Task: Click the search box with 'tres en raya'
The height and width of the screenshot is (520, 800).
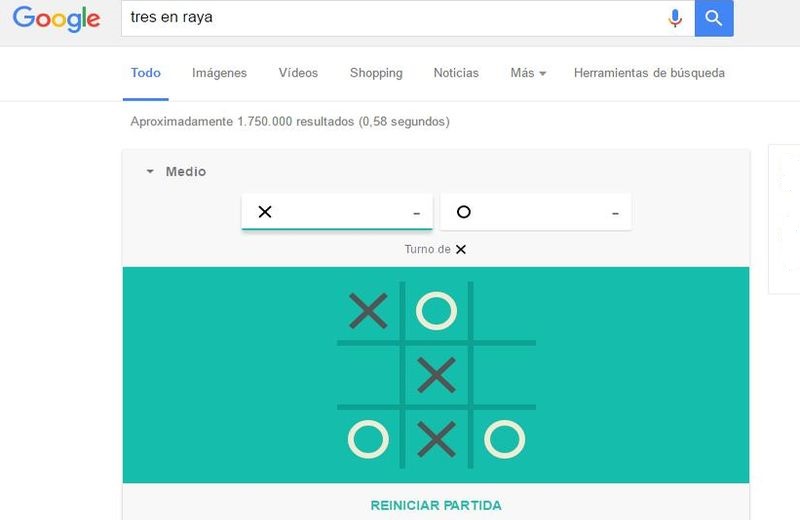Action: coord(408,18)
